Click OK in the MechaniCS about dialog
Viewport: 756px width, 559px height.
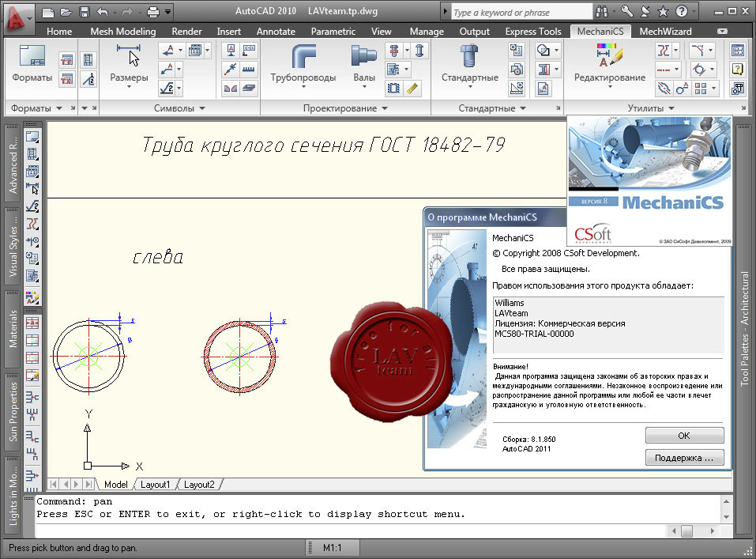[x=684, y=436]
